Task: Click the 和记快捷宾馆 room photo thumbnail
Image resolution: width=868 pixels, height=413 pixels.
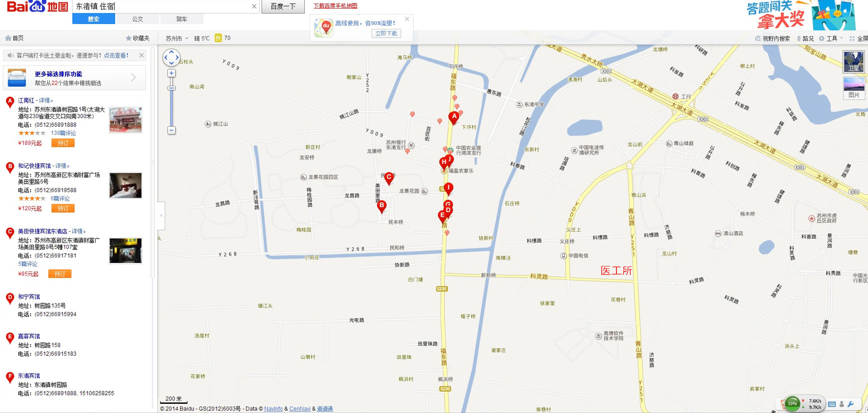Action: click(x=125, y=185)
